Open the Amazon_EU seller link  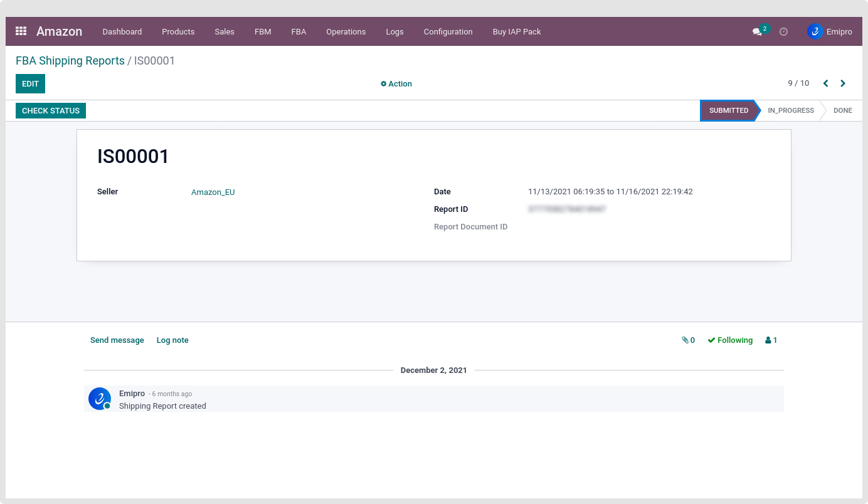[213, 192]
